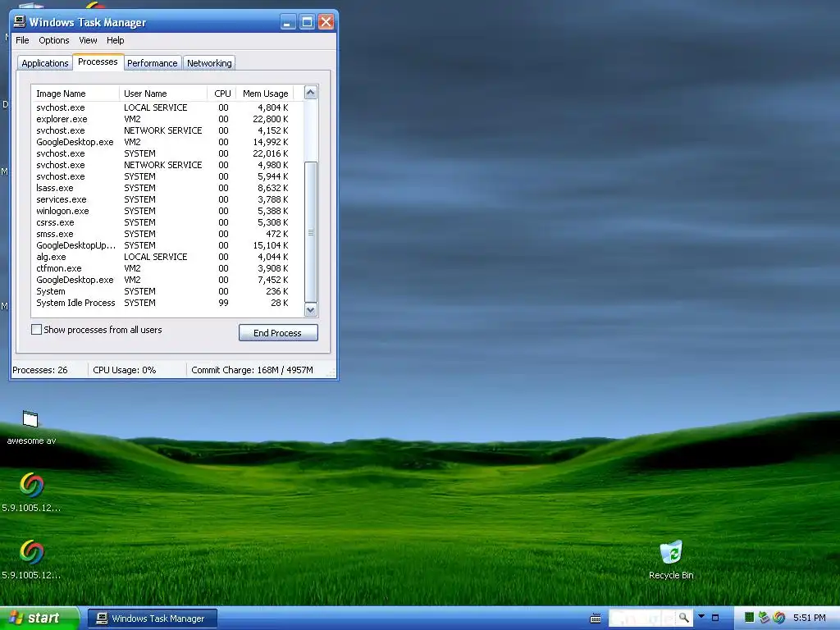The image size is (840, 630).
Task: Switch to the Performance tab
Action: pos(152,63)
